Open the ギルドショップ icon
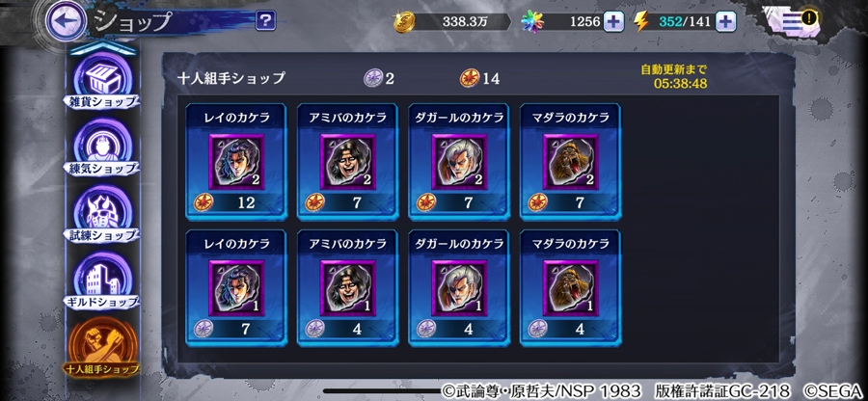Image resolution: width=868 pixels, height=401 pixels. click(x=103, y=282)
